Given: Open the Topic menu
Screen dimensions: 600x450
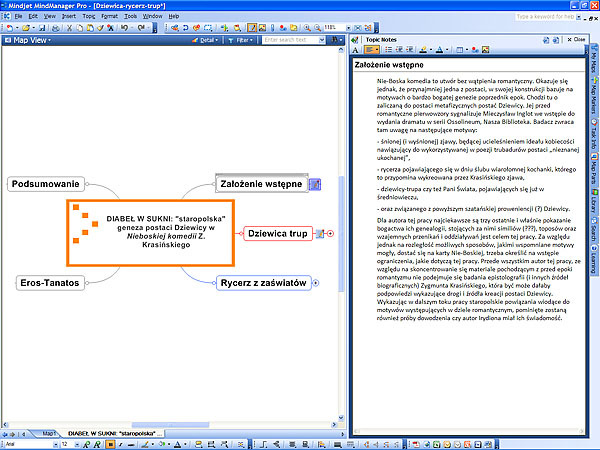Looking at the screenshot, I should [x=89, y=16].
